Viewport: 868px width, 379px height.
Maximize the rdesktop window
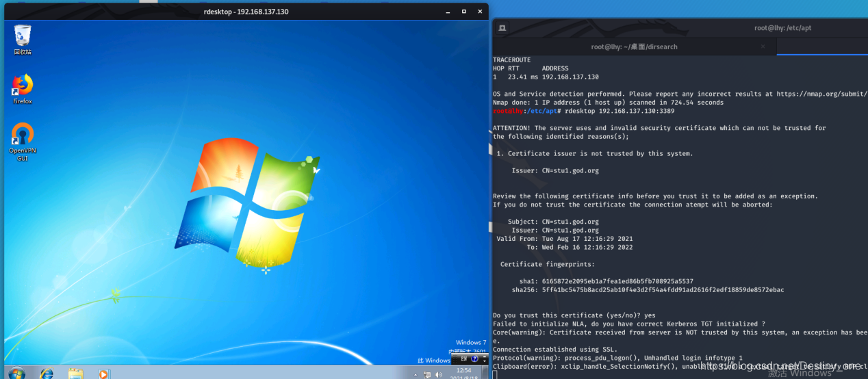coord(463,12)
